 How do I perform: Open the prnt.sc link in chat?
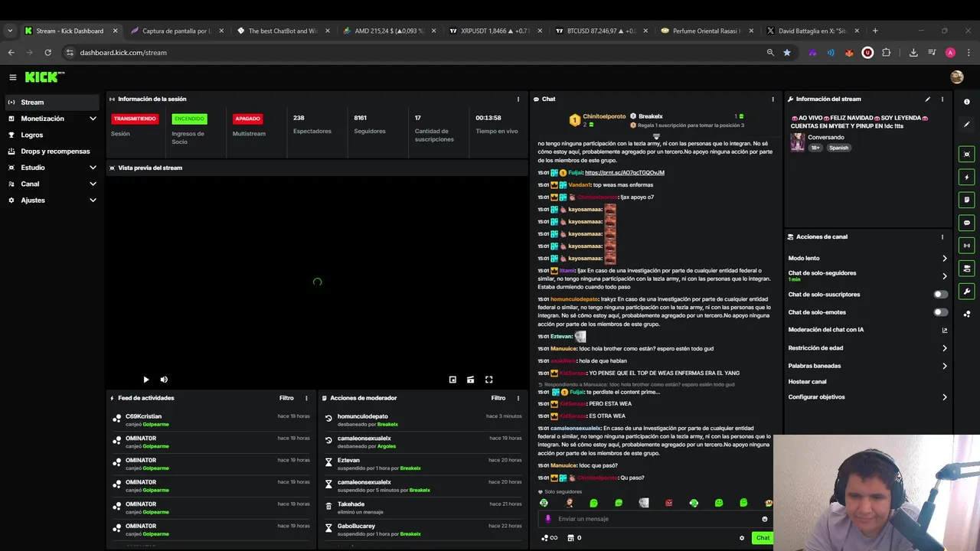point(625,173)
